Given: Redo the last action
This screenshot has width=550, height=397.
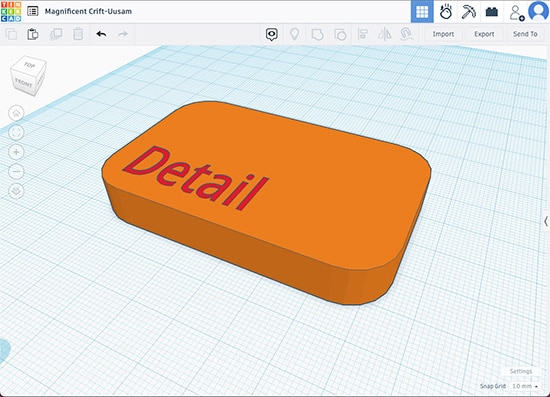Looking at the screenshot, I should 123,34.
